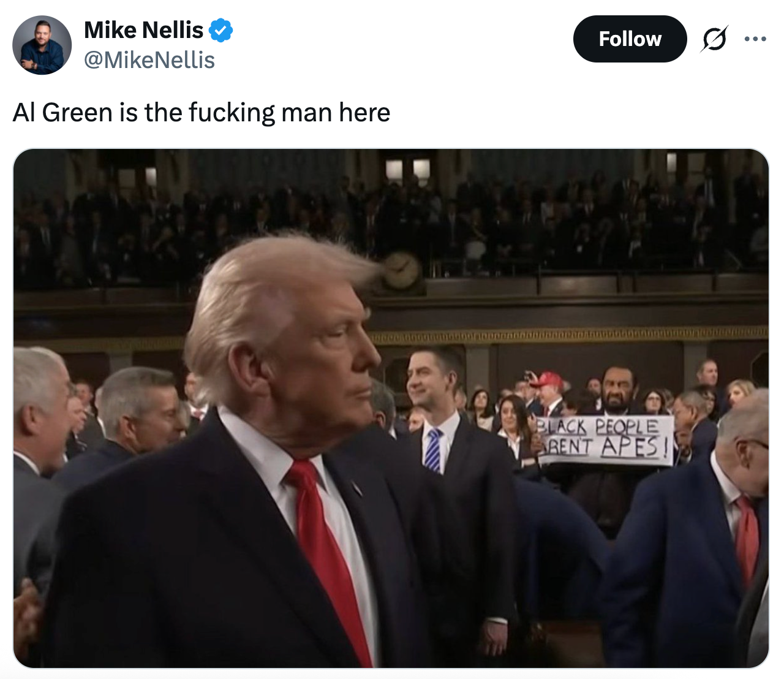Open the Grok explain-this-post icon

coord(714,39)
